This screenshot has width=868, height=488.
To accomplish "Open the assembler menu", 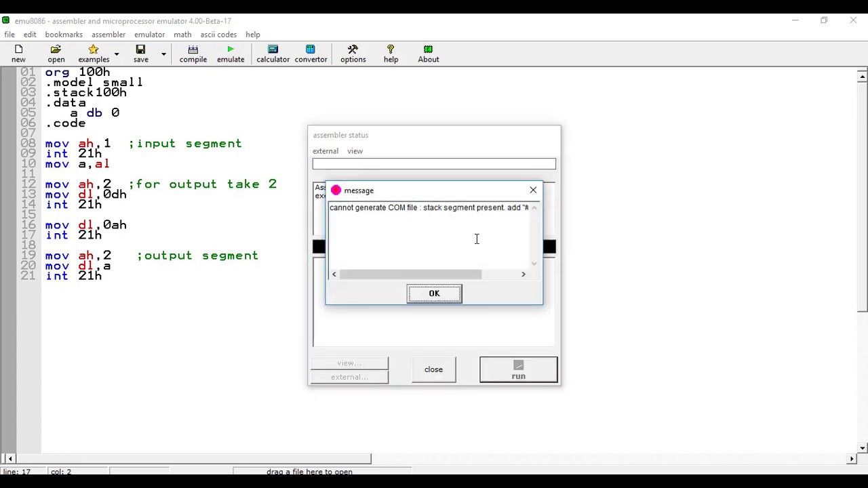I will tap(108, 35).
